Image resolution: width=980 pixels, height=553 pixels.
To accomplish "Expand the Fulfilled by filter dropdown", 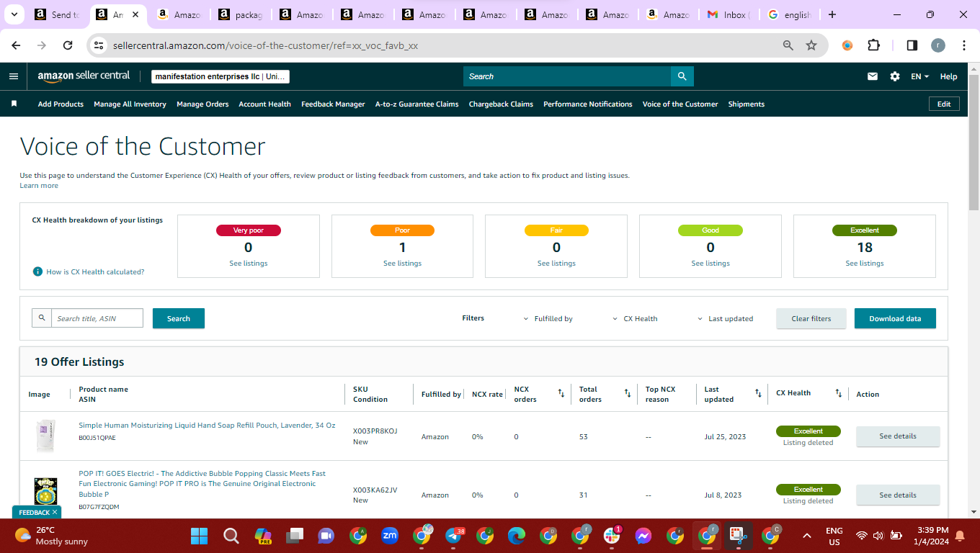I will (548, 318).
